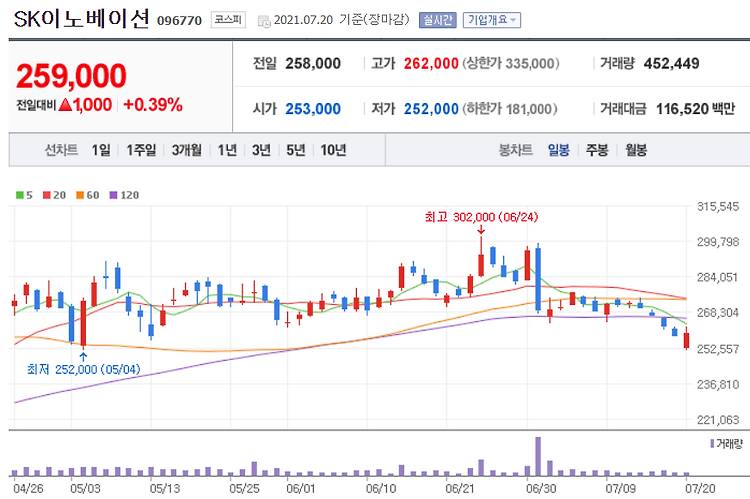This screenshot has width=750, height=499.
Task: Click the 실시간 button
Action: click(438, 20)
